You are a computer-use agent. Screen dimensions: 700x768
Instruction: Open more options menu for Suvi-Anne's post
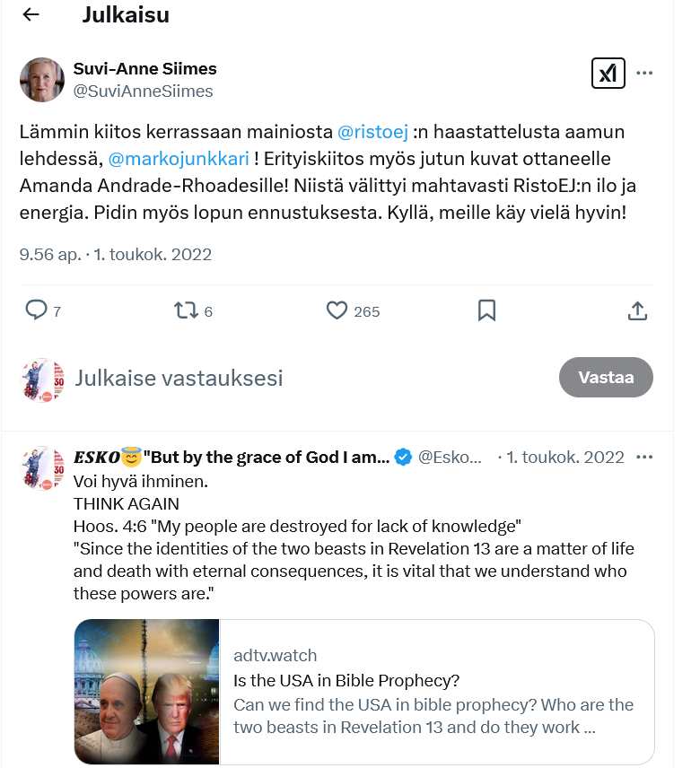click(x=644, y=74)
